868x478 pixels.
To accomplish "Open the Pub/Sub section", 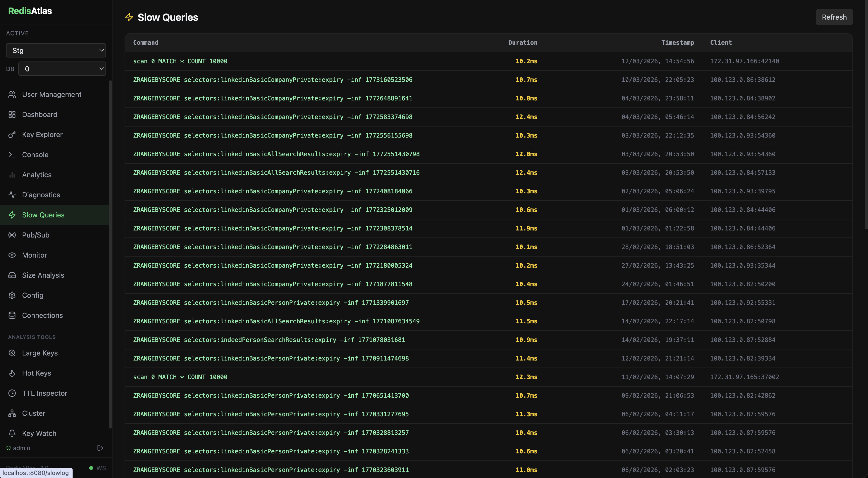I will (x=35, y=235).
